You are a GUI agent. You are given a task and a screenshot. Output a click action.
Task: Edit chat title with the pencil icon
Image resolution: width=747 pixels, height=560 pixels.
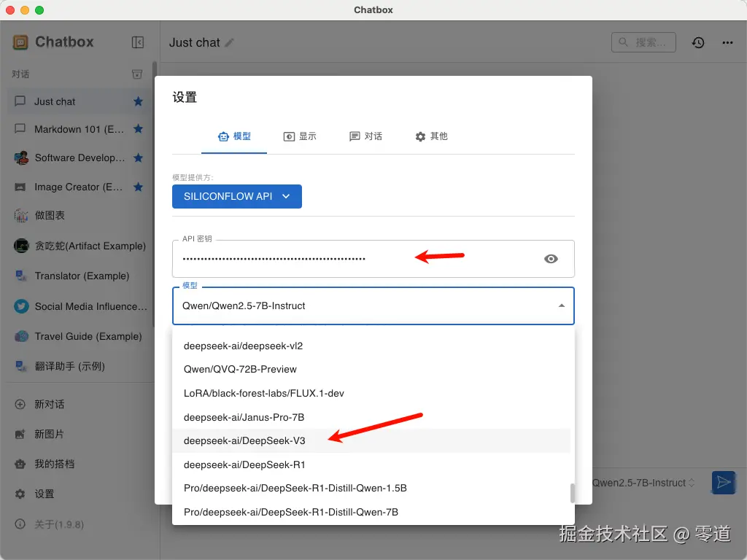pos(229,43)
